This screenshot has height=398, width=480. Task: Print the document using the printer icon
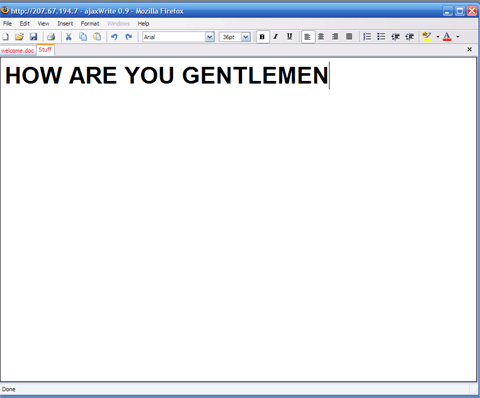[x=51, y=37]
